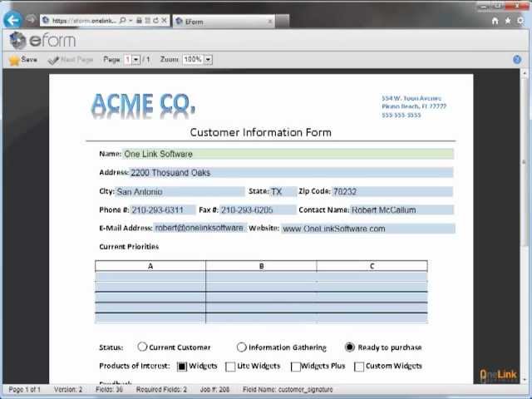Click the refresh icon in address bar
532x399 pixels.
pyautogui.click(x=155, y=20)
